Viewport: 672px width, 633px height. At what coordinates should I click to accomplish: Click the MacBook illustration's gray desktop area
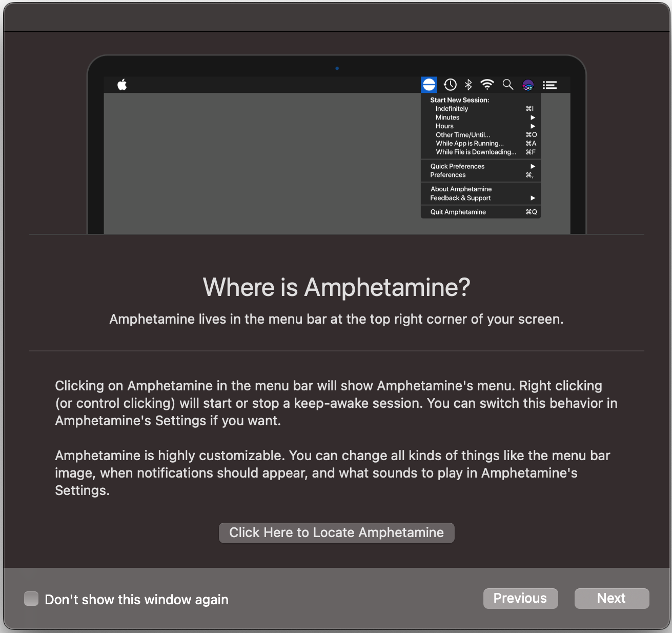pos(262,163)
